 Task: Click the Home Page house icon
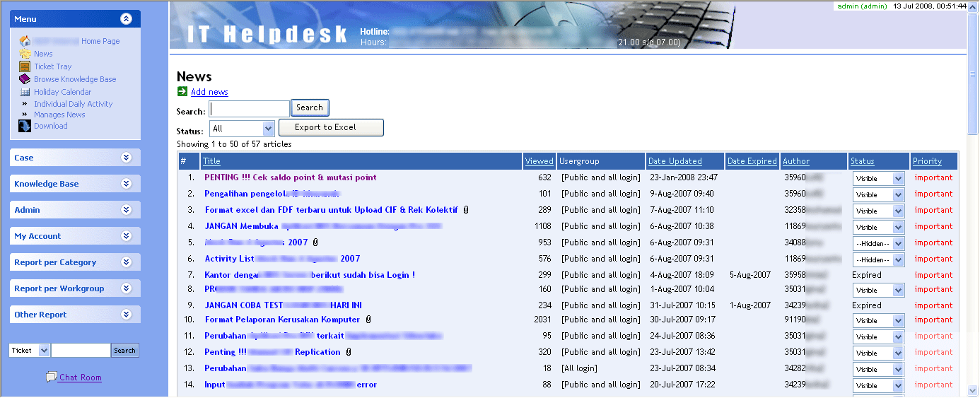click(x=25, y=41)
